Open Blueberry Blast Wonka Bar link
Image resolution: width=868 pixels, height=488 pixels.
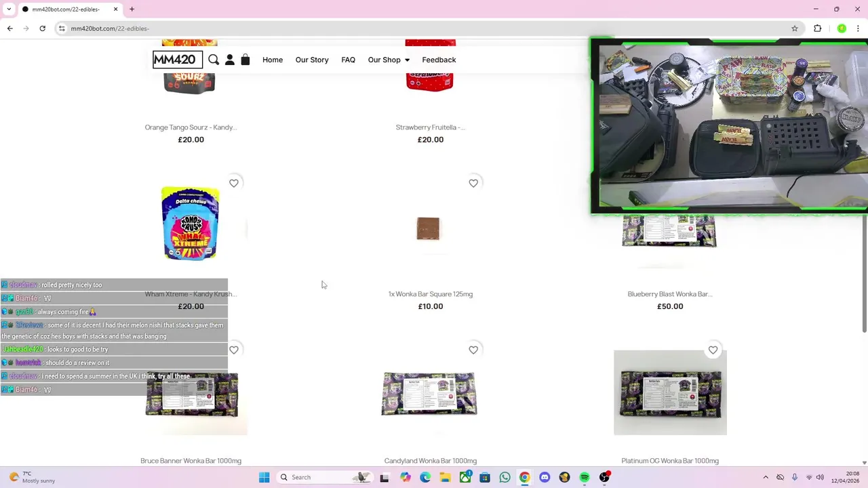click(x=670, y=294)
